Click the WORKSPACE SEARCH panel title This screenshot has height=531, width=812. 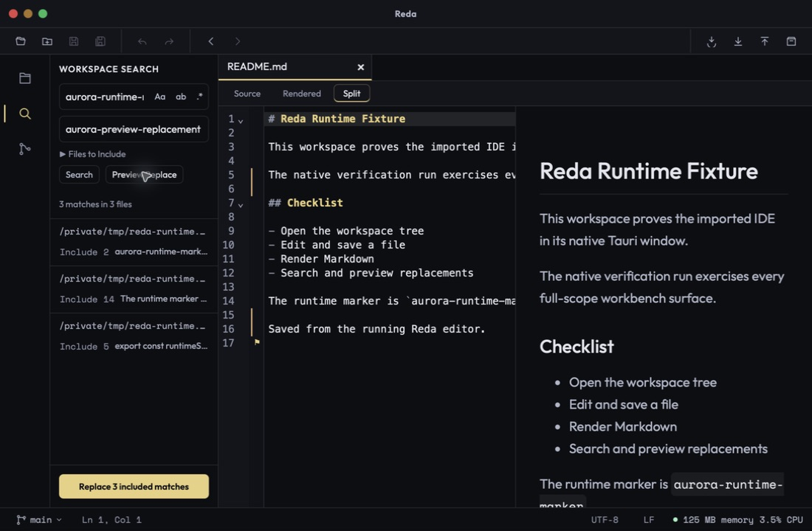109,69
